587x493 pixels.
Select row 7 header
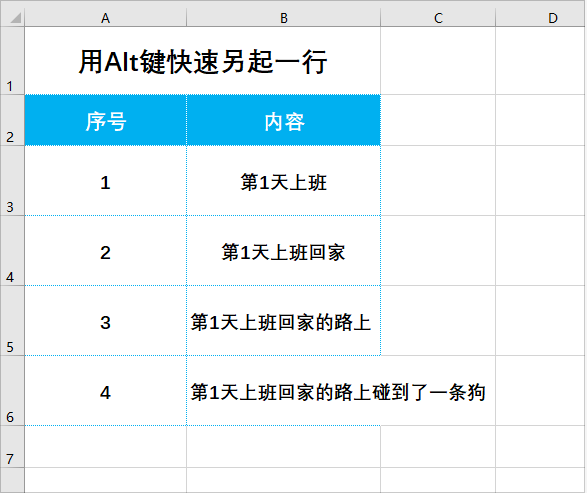point(12,447)
